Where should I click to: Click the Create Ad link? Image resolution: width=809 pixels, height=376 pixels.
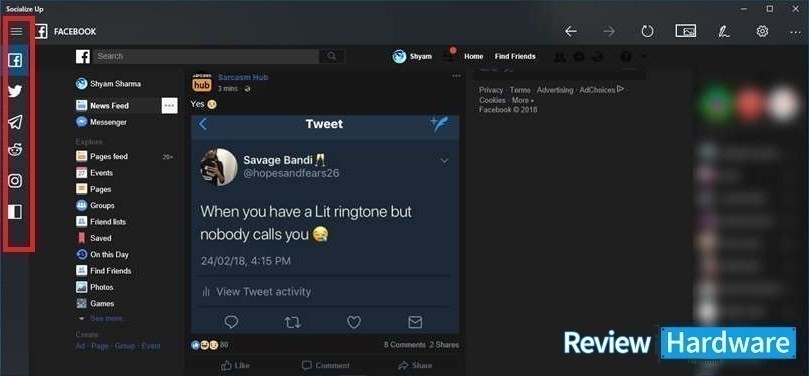80,346
